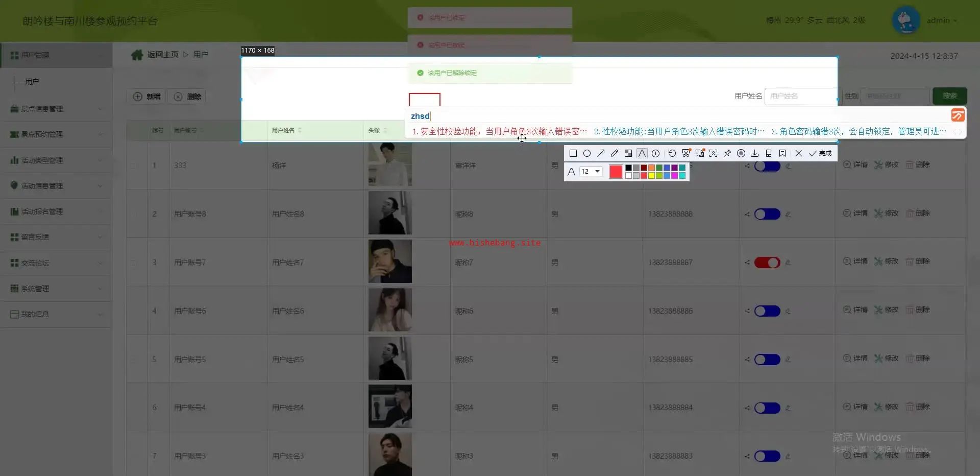980x476 pixels.
Task: Pick the magenta color swatch
Action: [x=674, y=175]
